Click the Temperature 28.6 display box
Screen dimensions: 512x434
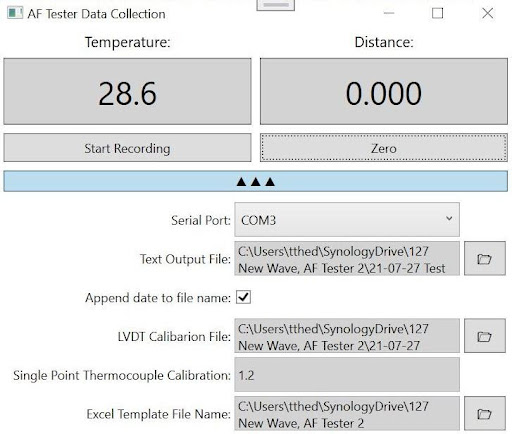click(127, 92)
